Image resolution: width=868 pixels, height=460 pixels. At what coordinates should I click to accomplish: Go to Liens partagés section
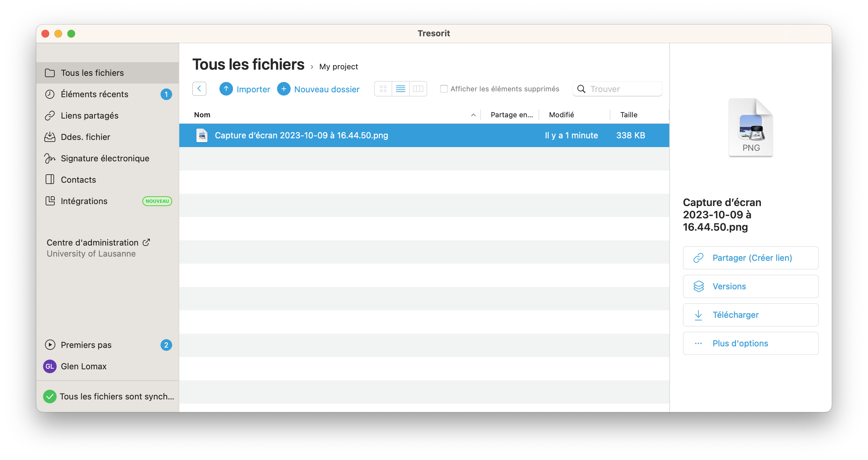[x=90, y=116]
